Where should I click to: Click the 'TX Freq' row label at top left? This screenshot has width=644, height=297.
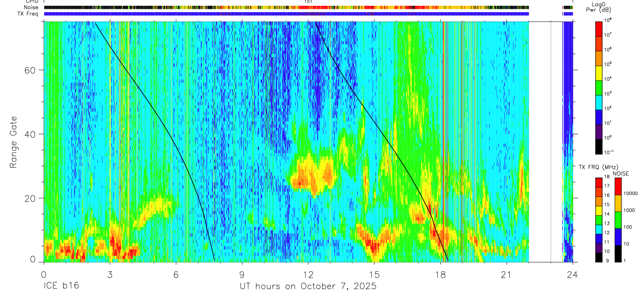[28, 14]
